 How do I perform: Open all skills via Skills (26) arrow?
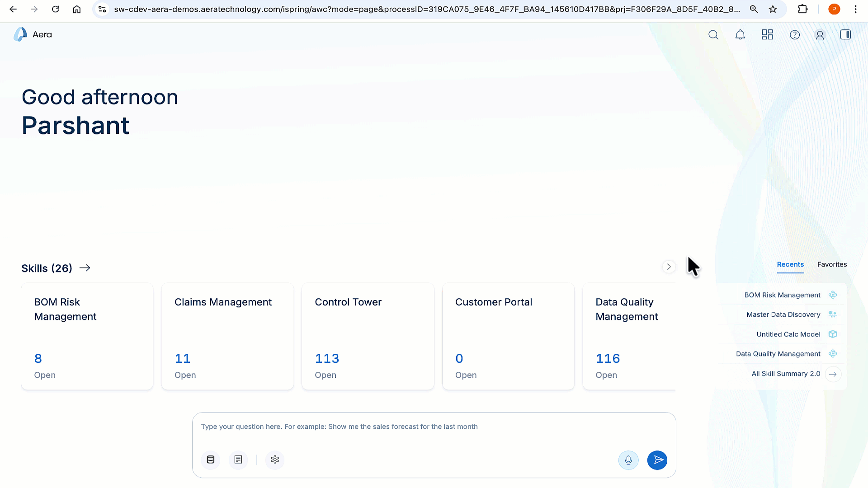click(x=85, y=268)
